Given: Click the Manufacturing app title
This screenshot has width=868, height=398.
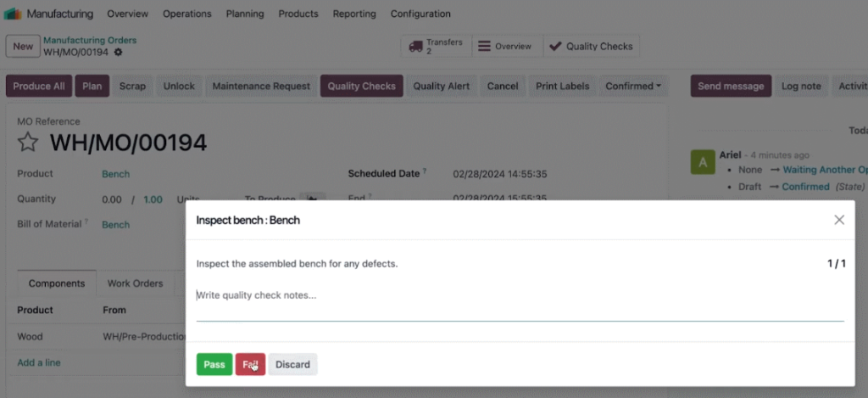Looking at the screenshot, I should [x=60, y=14].
